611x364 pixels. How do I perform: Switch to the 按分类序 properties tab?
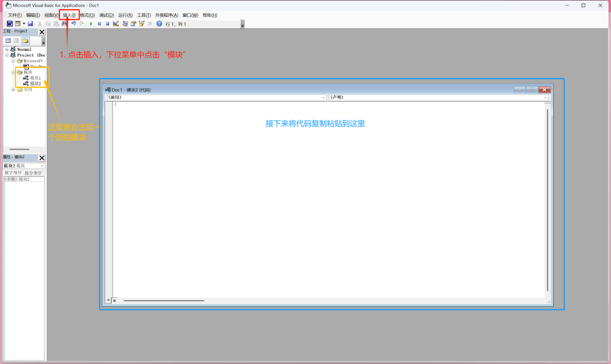pyautogui.click(x=33, y=172)
